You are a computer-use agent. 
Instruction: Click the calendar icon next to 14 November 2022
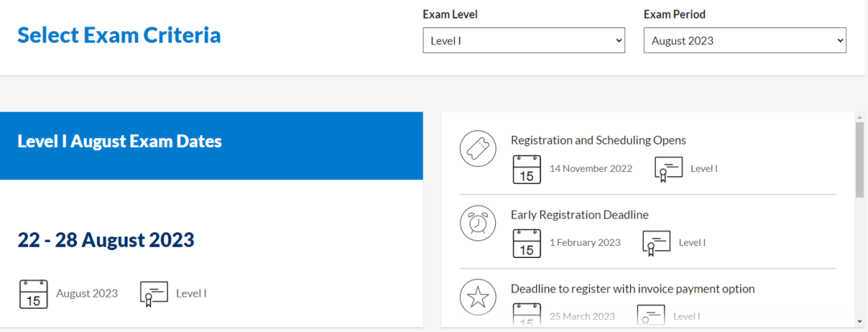coord(526,170)
